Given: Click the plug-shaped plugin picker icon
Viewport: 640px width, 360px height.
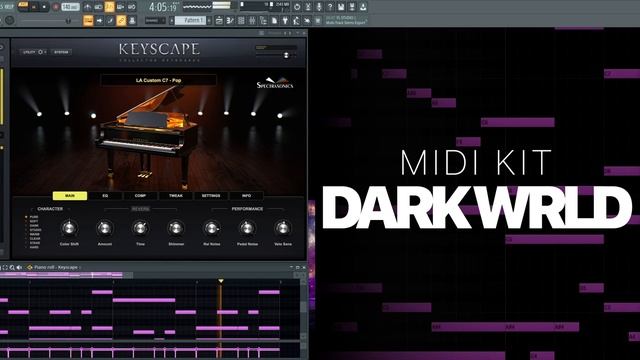Looking at the screenshot, I should point(285,20).
